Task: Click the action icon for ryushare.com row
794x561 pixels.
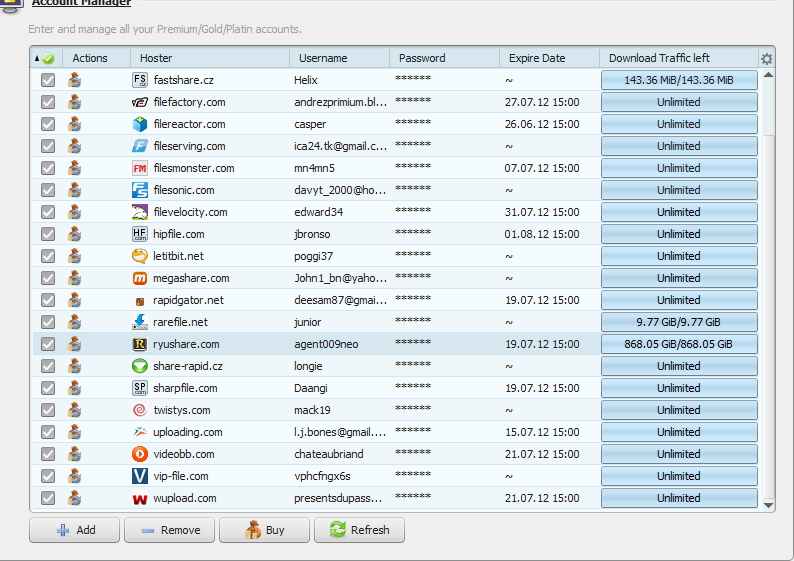Action: (x=74, y=344)
